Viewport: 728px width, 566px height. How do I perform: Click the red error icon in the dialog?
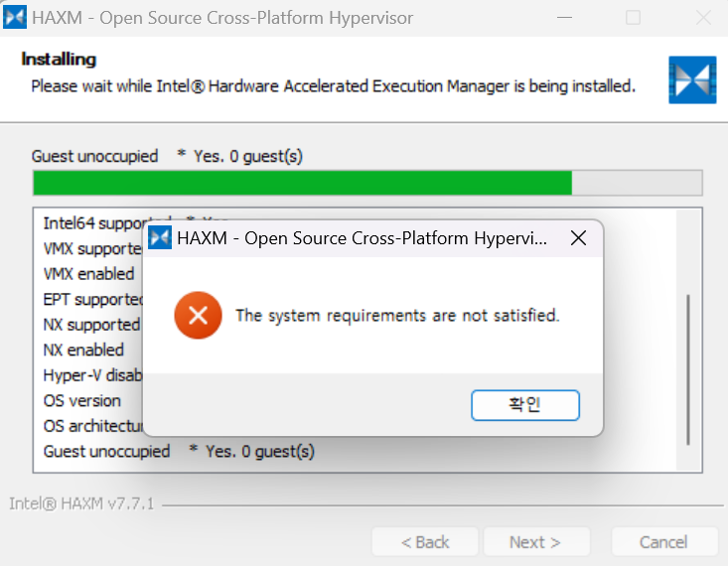199,315
